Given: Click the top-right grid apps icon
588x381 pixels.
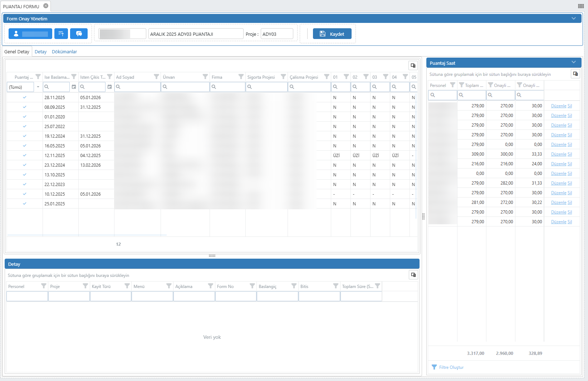Looking at the screenshot, I should (581, 6).
